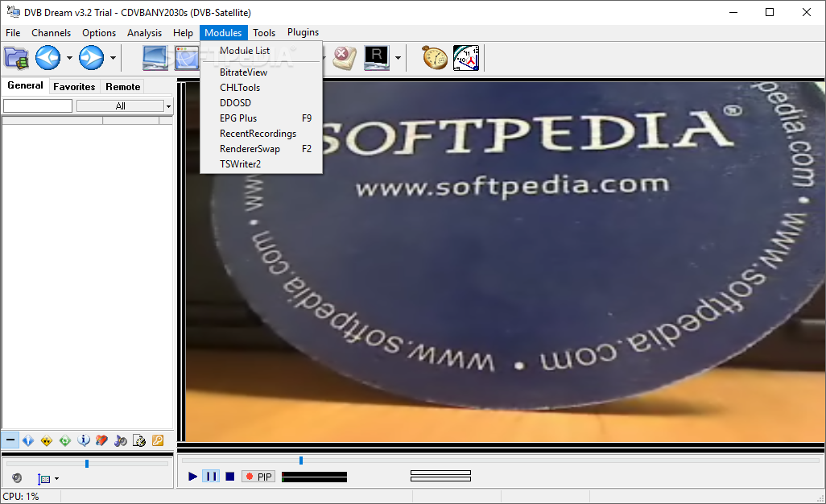Image resolution: width=826 pixels, height=504 pixels.
Task: Open the channel list folder toolbar icon
Action: [x=16, y=58]
